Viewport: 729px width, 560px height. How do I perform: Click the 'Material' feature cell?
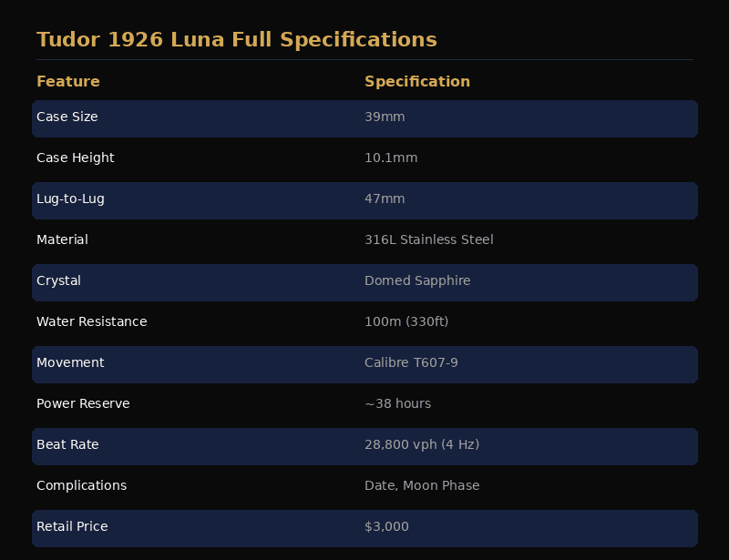(x=62, y=239)
